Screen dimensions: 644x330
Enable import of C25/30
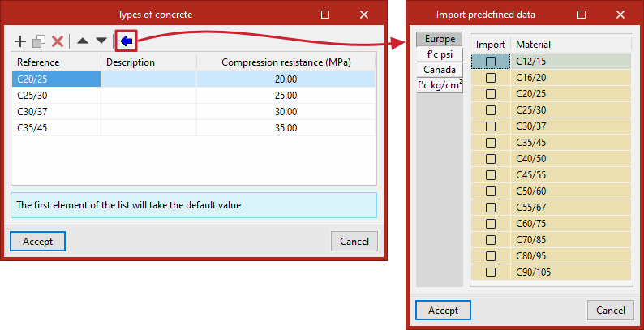tap(491, 110)
